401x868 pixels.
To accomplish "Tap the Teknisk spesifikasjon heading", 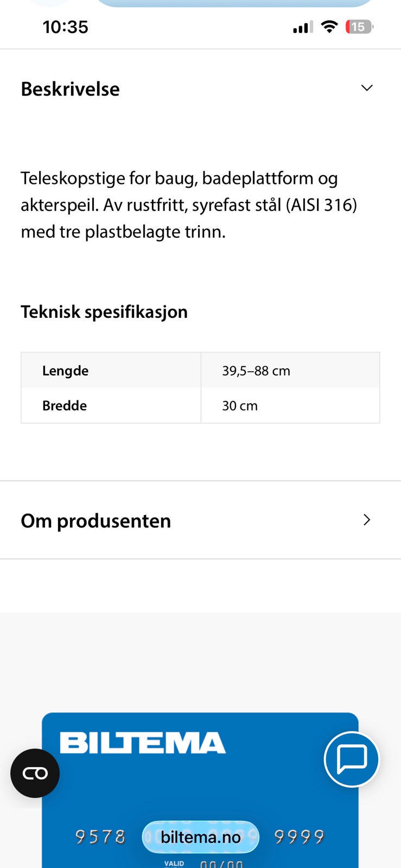I will pyautogui.click(x=104, y=312).
